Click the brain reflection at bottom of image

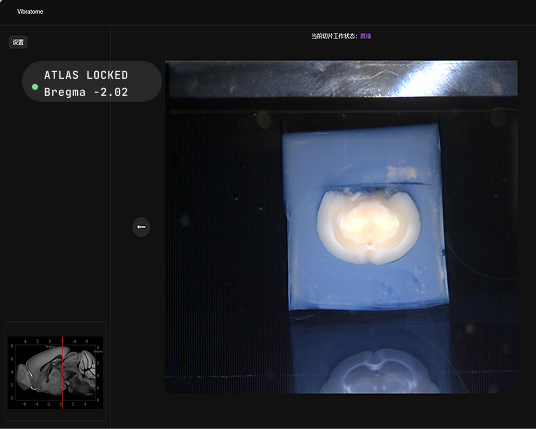378,372
